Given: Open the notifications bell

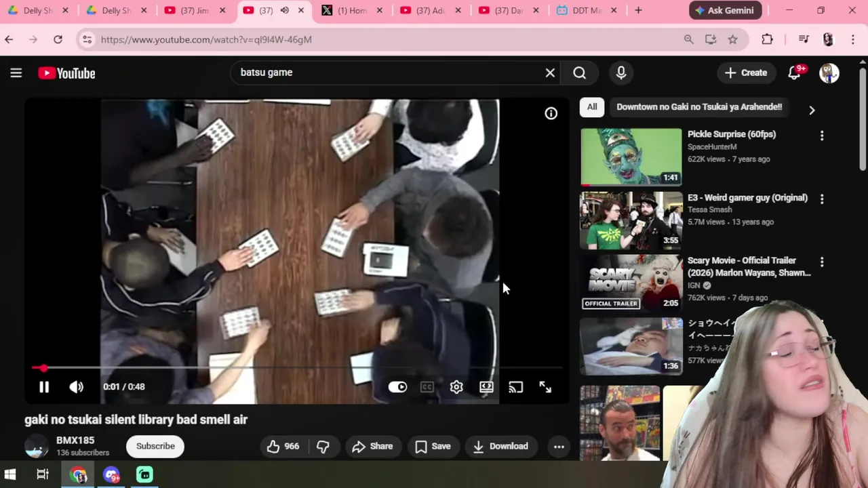Looking at the screenshot, I should [x=795, y=73].
